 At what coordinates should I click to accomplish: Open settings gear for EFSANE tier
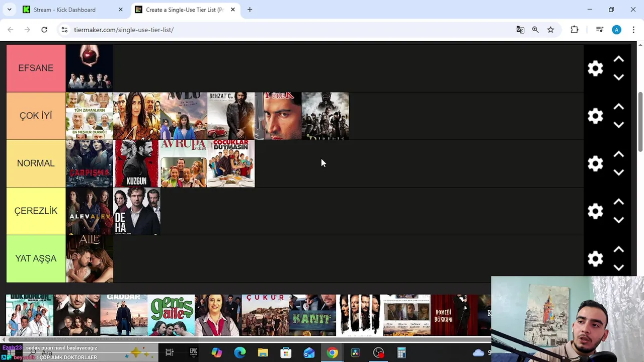595,68
